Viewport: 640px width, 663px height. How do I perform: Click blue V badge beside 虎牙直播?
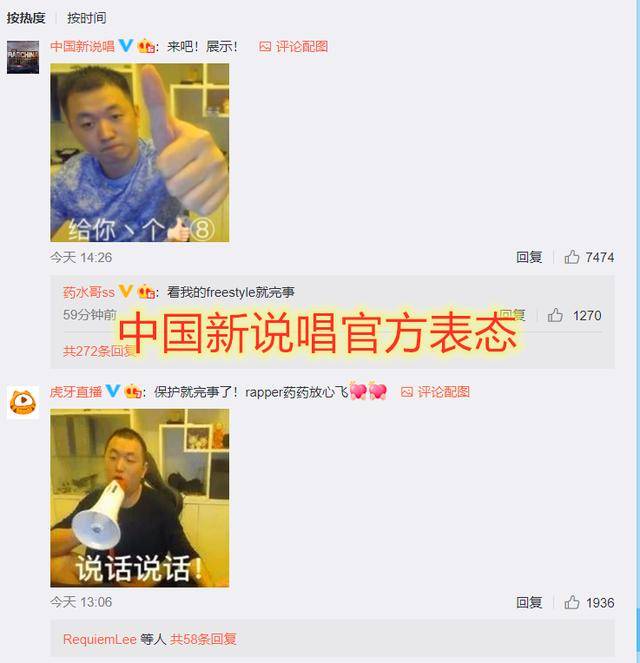[x=113, y=391]
